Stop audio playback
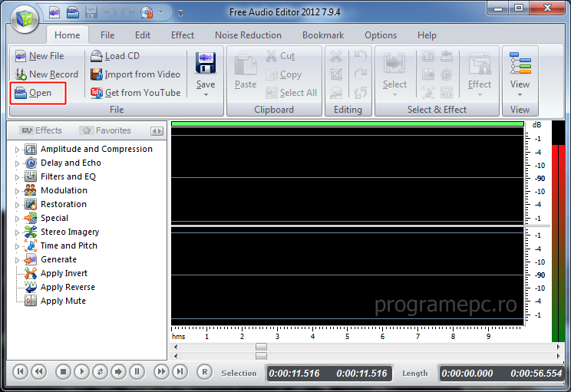 (63, 371)
